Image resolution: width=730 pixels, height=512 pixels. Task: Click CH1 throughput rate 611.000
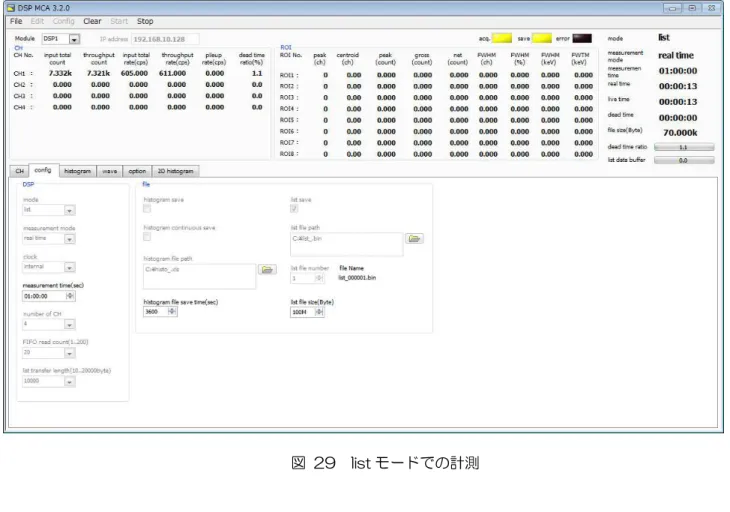[x=172, y=74]
